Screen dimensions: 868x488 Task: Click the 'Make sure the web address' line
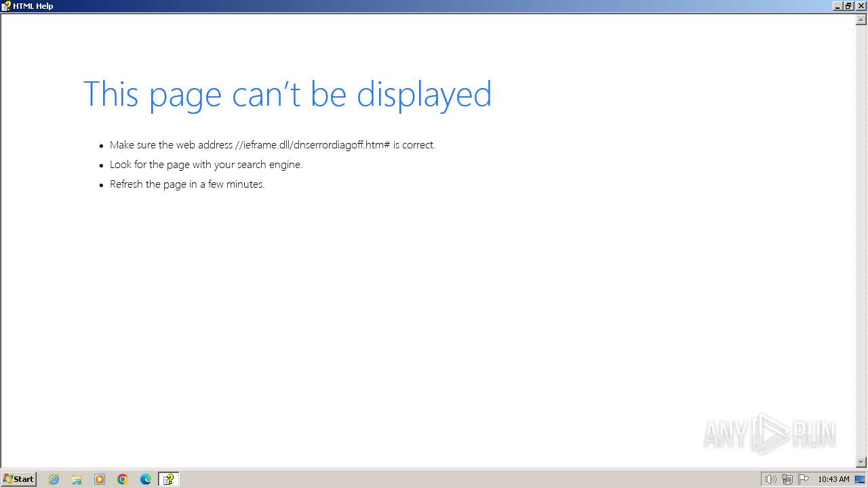[273, 145]
